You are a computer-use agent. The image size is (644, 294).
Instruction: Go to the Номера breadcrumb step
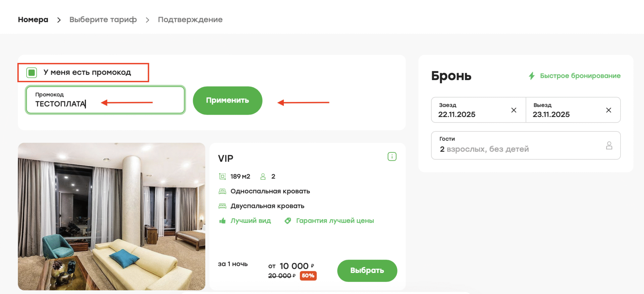coord(33,20)
